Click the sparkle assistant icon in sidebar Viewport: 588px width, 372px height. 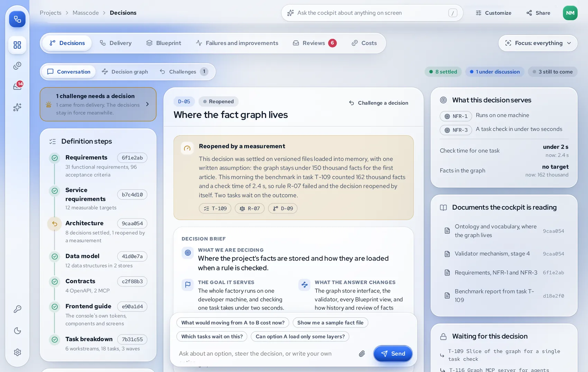point(17,107)
